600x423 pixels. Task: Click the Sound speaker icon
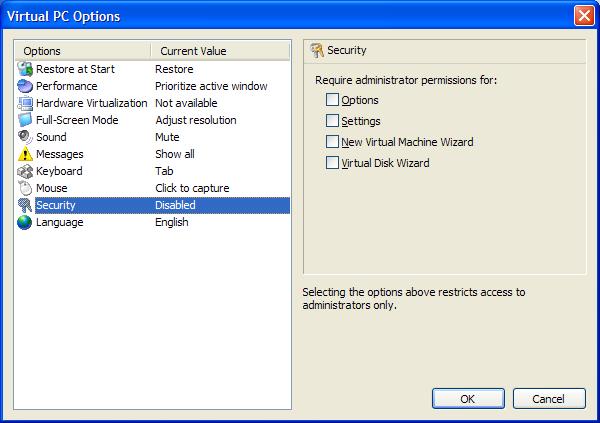point(25,137)
